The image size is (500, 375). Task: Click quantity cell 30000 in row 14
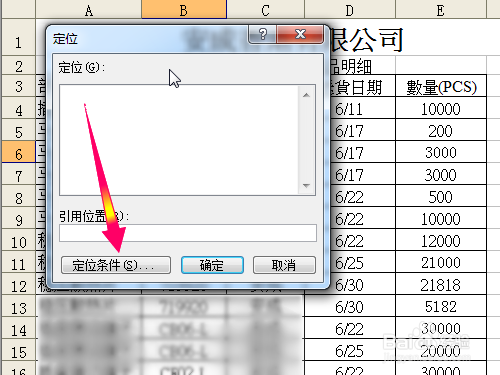coord(441,328)
